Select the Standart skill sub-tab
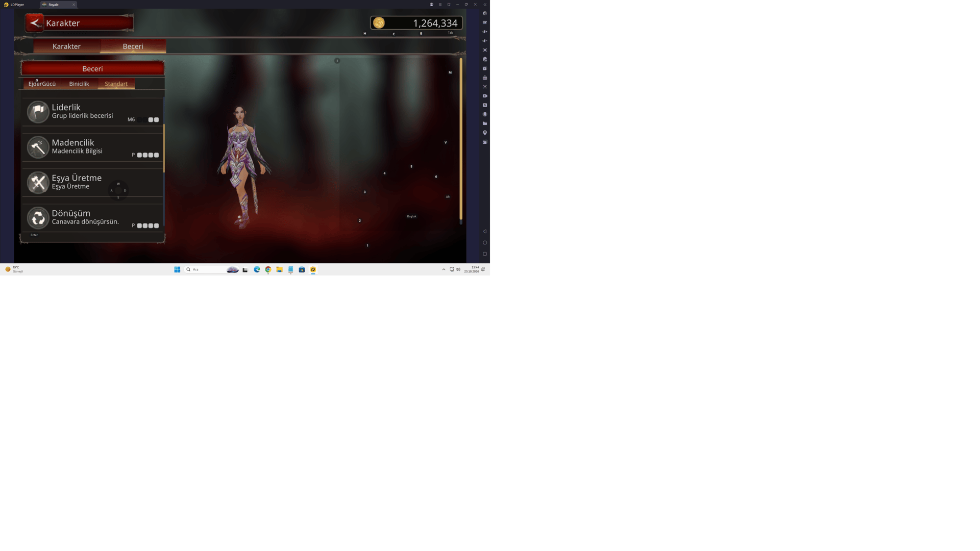The image size is (980, 551). 116,84
